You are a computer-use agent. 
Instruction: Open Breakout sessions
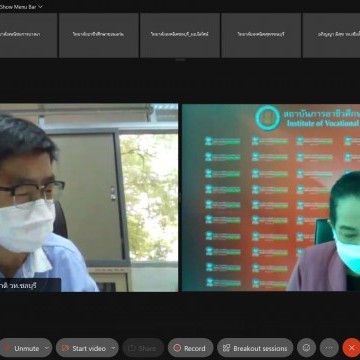pyautogui.click(x=255, y=348)
